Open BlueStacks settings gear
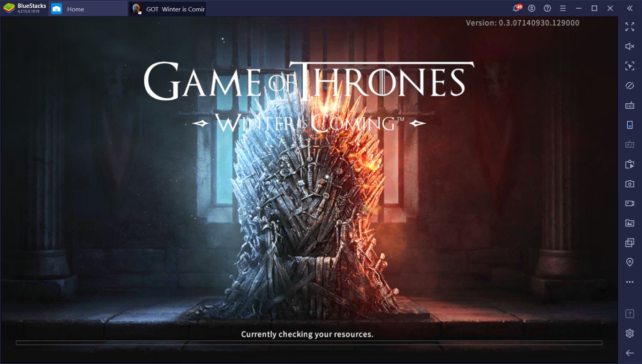 (630, 333)
